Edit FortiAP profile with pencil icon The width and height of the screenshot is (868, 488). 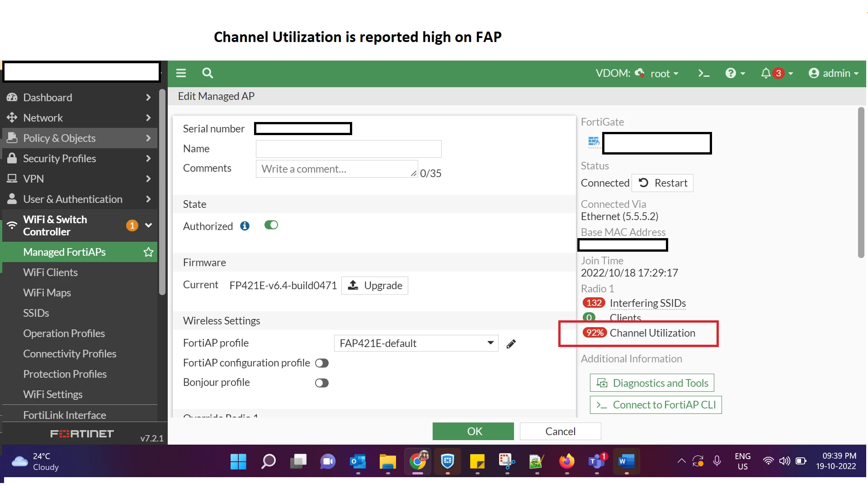[511, 344]
